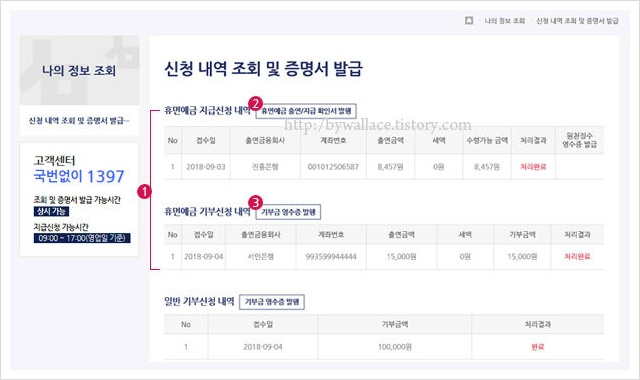Click 2018-09-04 in the 100,000원 row
Screen dimensions: 640x380
point(263,347)
